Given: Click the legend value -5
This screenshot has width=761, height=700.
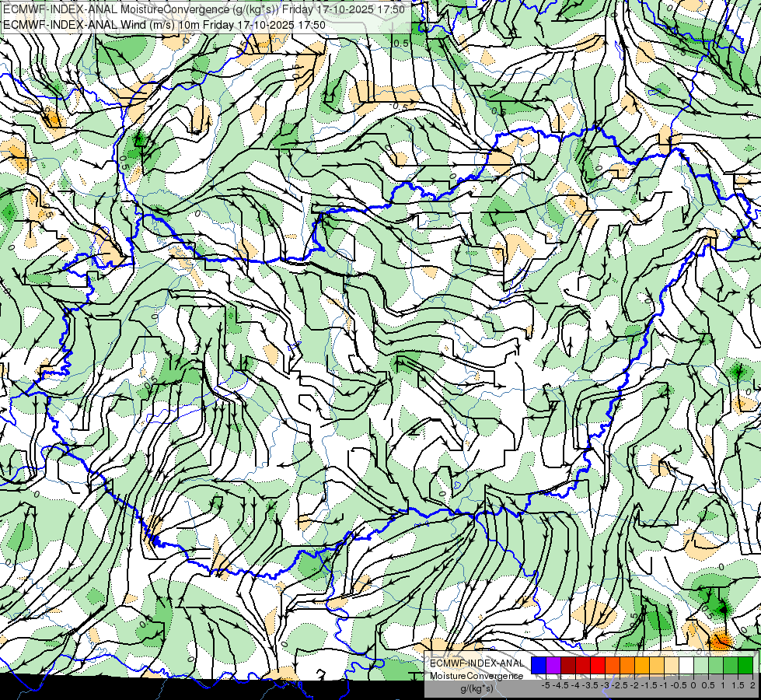Looking at the screenshot, I should pos(546,685).
